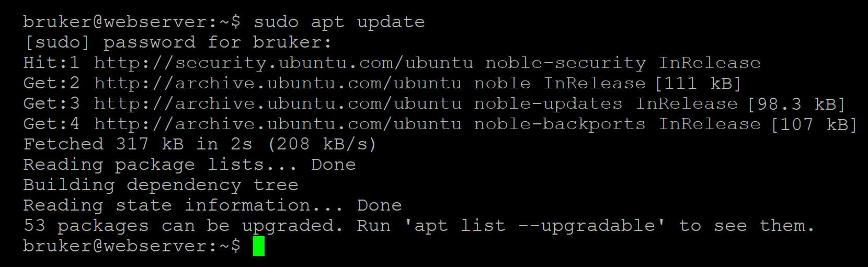The height and width of the screenshot is (267, 868).
Task: Click the 'Fetched 317 kB' text
Action: coord(103,144)
